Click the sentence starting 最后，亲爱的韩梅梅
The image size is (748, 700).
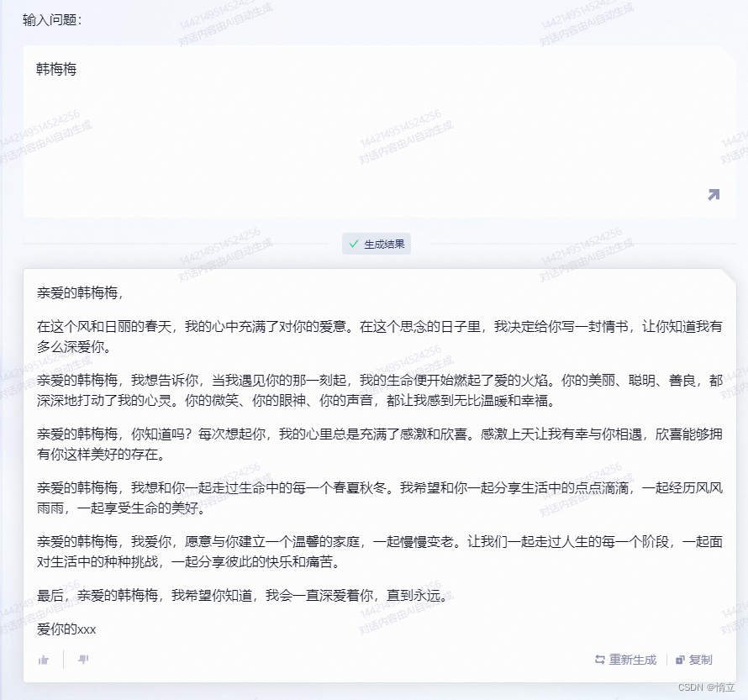pyautogui.click(x=242, y=596)
